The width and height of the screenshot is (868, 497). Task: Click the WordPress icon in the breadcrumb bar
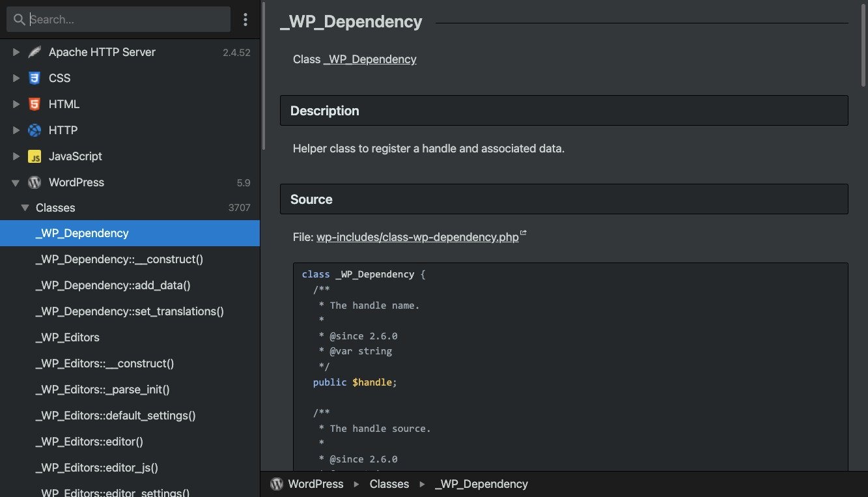[x=276, y=484]
